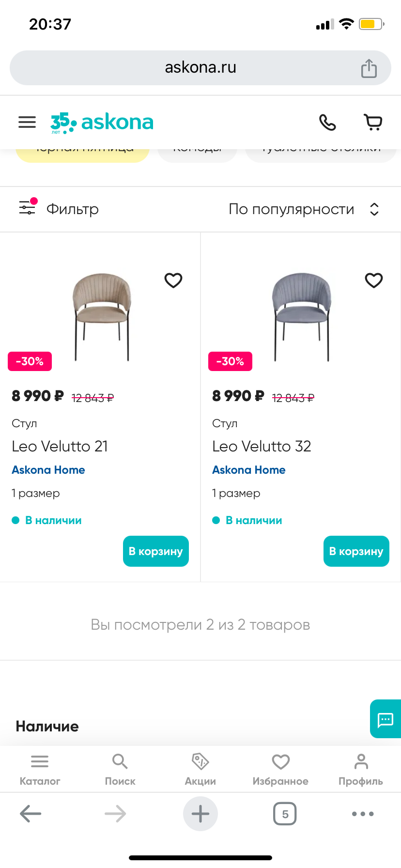Tap the Safari share icon in the address bar

369,68
